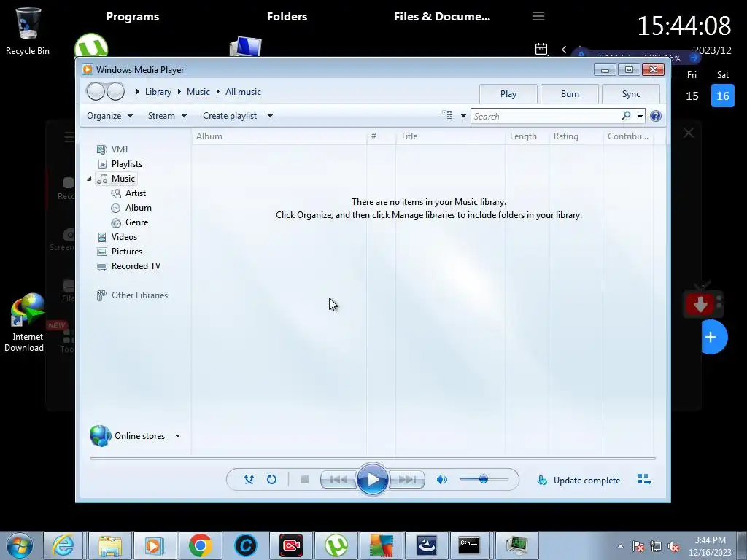Screen dimensions: 747x560
Task: Select VM1 in the navigation pane
Action: [x=120, y=149]
